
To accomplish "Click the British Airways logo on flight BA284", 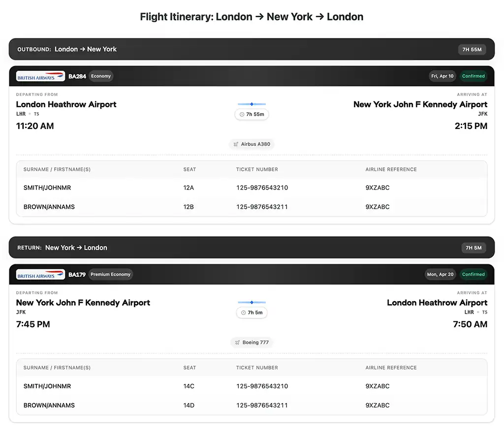I will [x=40, y=76].
